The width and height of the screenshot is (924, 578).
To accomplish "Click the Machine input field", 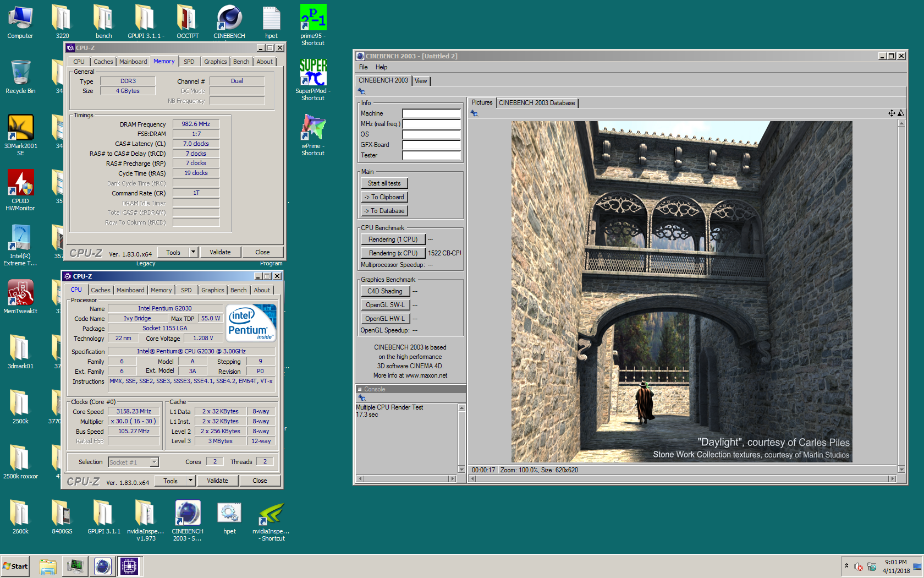I will click(431, 113).
